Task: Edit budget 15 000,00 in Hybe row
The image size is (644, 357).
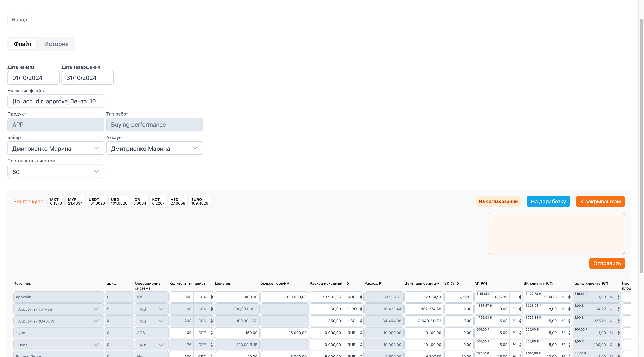Action: [285, 333]
